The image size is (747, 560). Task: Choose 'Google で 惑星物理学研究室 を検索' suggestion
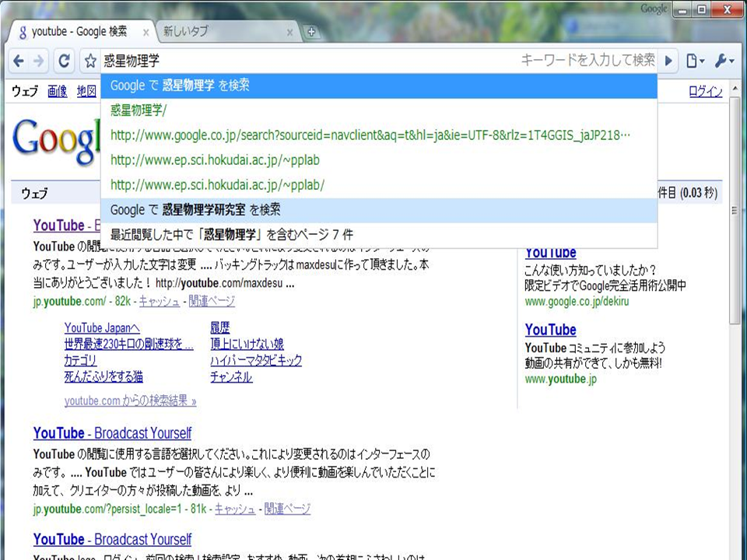pyautogui.click(x=379, y=209)
